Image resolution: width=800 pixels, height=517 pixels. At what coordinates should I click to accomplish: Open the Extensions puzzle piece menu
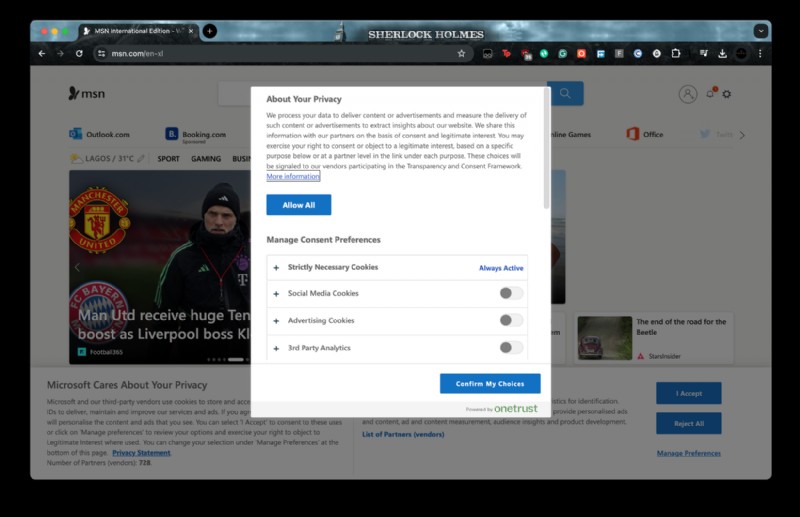(x=676, y=54)
